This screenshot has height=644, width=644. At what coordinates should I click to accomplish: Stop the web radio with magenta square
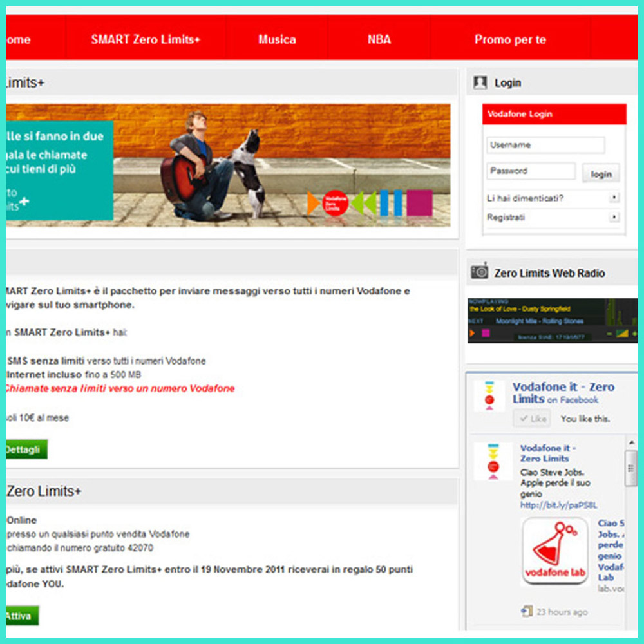point(486,333)
